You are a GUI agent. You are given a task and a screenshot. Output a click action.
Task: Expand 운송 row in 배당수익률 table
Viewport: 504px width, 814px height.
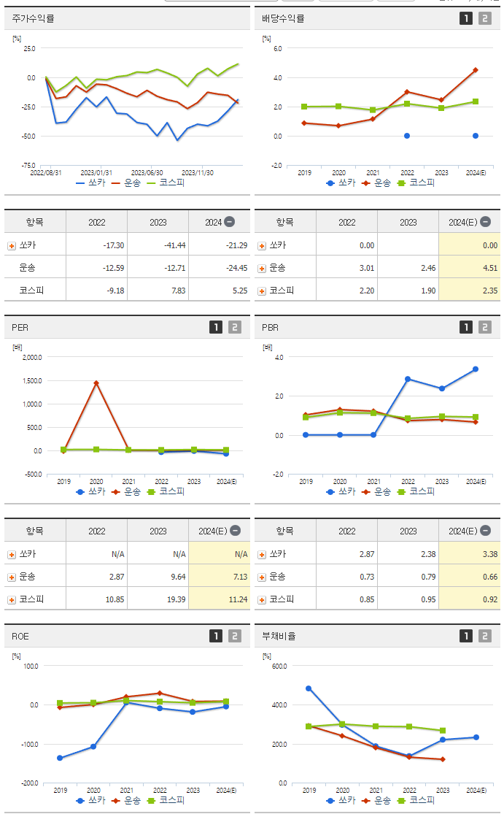262,269
